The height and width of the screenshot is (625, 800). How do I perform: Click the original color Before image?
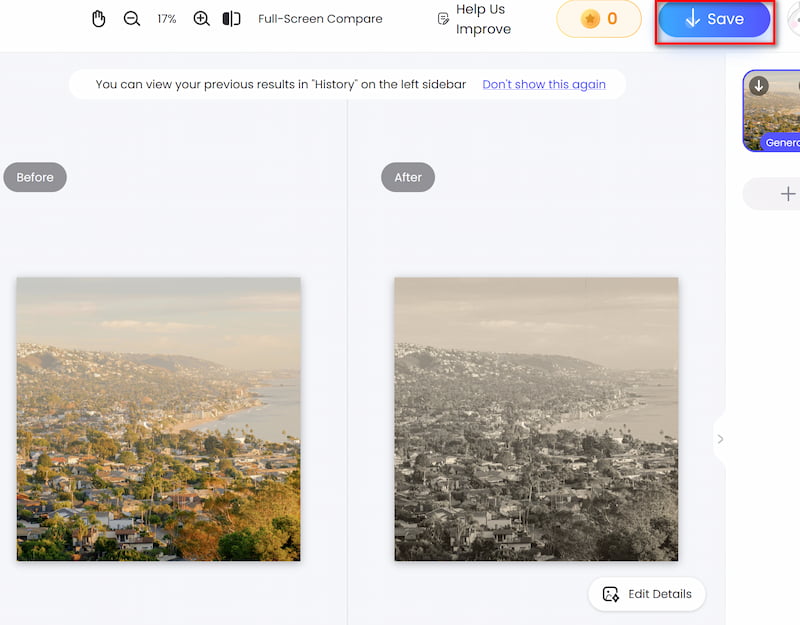click(x=158, y=419)
